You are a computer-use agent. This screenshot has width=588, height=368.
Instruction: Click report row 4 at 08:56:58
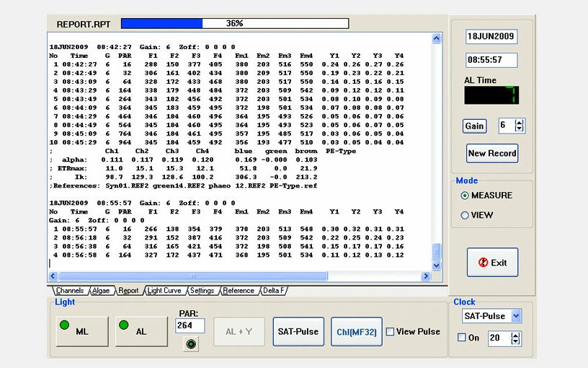226,255
